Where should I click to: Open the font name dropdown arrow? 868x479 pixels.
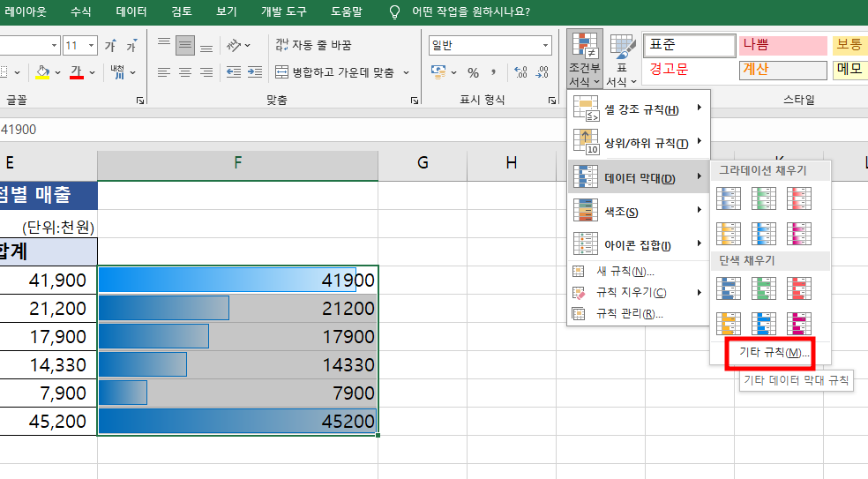point(55,45)
